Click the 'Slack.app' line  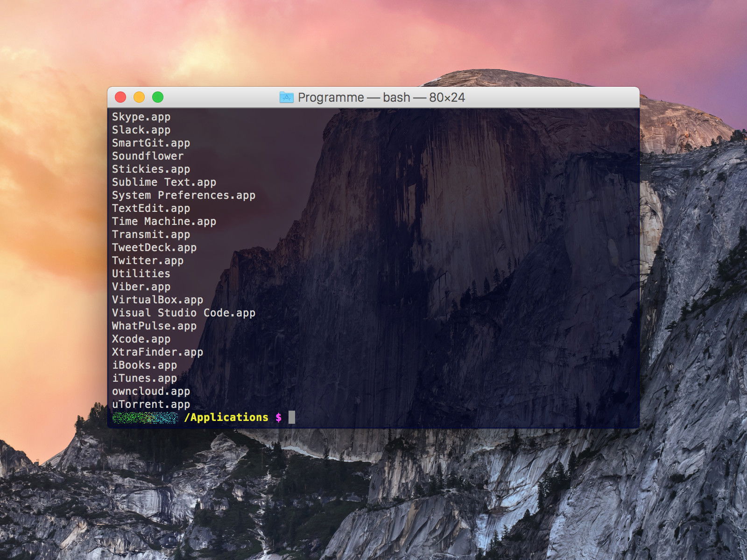click(x=141, y=130)
